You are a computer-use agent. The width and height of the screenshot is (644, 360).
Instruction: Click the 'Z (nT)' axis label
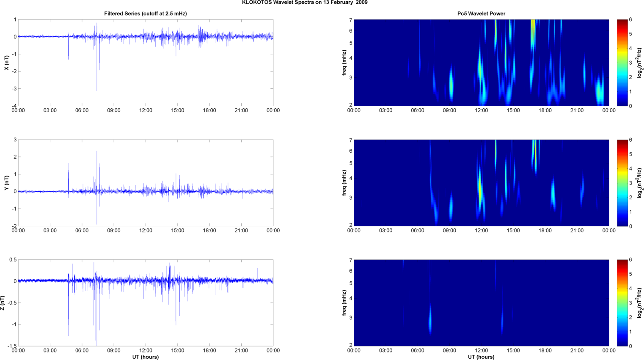(x=3, y=303)
